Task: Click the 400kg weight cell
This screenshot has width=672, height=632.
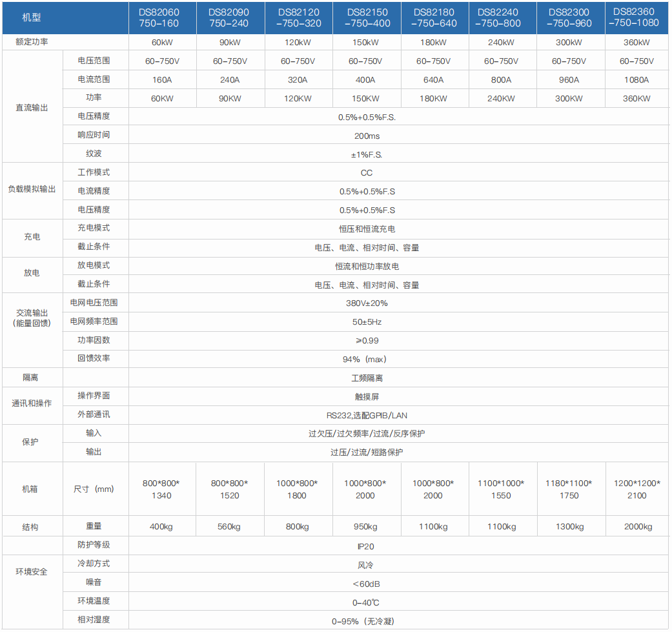Action: coord(161,527)
